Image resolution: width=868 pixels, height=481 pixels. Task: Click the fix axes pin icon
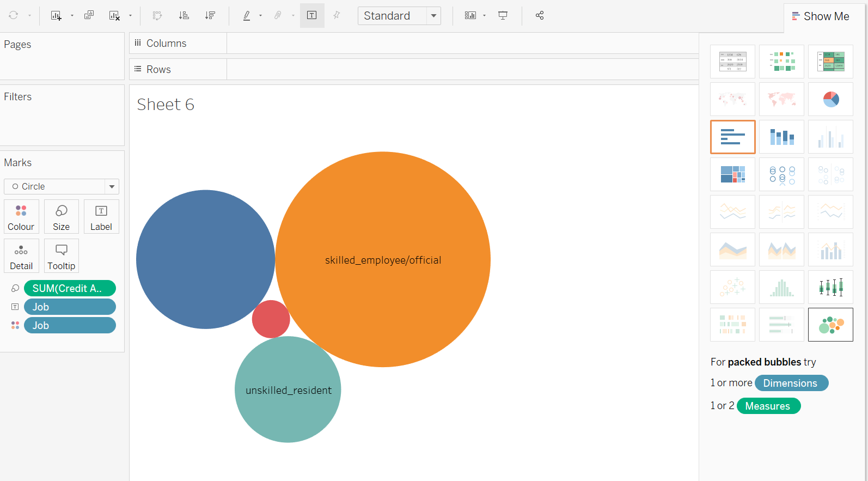[x=337, y=15]
